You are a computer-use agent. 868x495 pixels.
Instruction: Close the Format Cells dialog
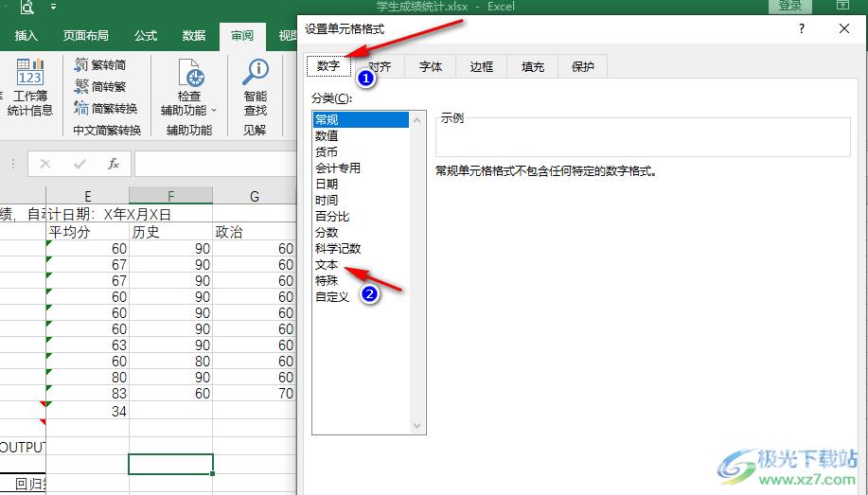[x=844, y=28]
